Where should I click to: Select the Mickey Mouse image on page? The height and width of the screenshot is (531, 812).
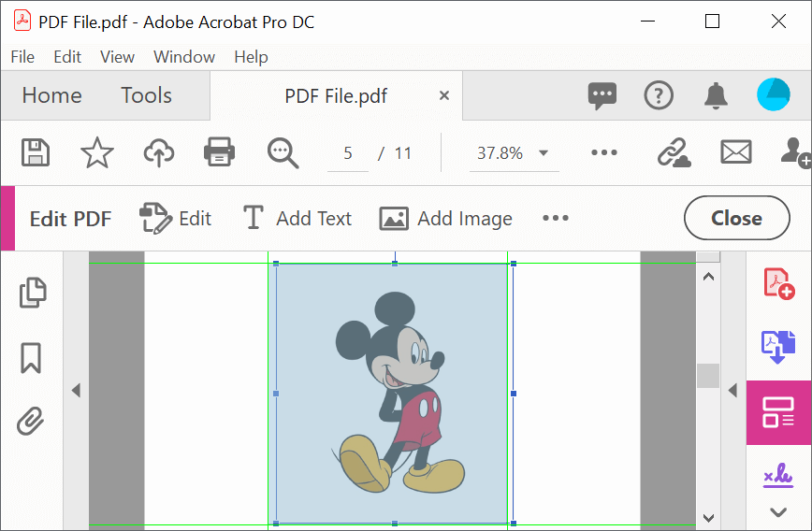click(x=395, y=394)
